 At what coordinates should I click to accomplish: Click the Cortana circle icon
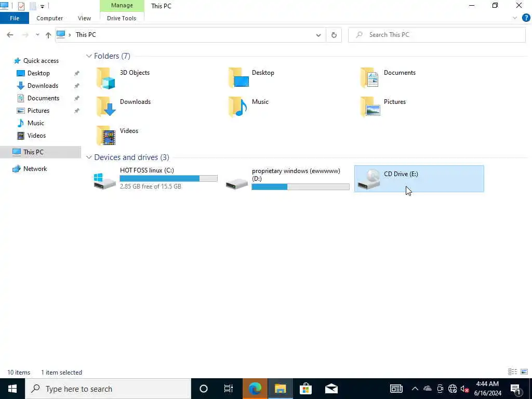click(x=204, y=389)
